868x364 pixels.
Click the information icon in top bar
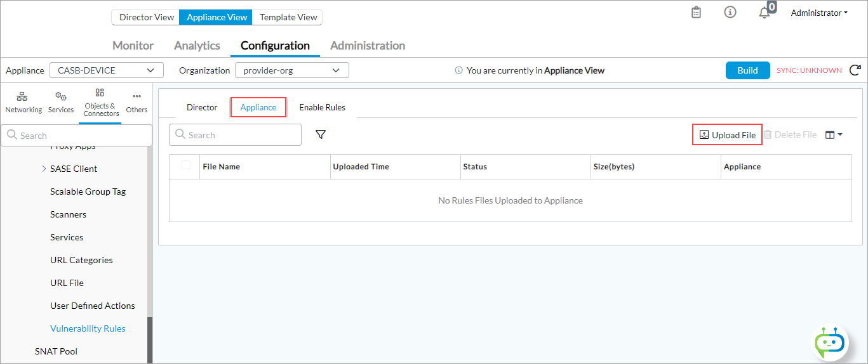(730, 13)
